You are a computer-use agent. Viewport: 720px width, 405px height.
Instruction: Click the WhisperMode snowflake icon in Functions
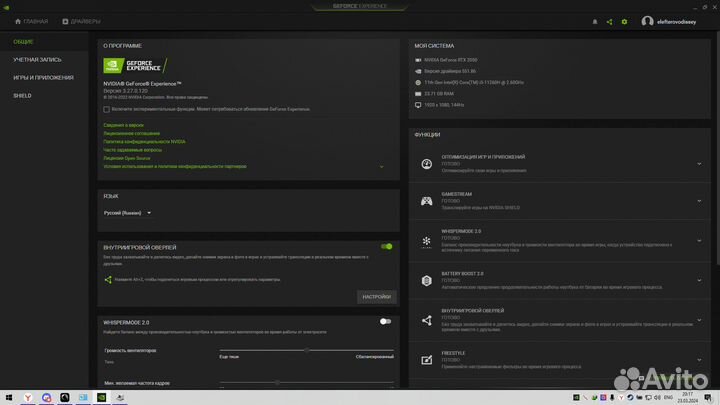coord(426,241)
